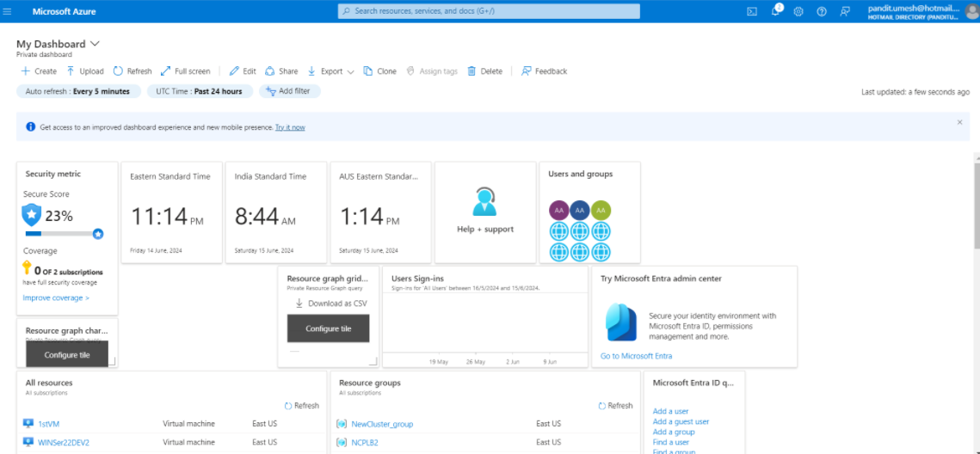Click the All resources tile heading
Image resolution: width=980 pixels, height=454 pixels.
tap(49, 383)
